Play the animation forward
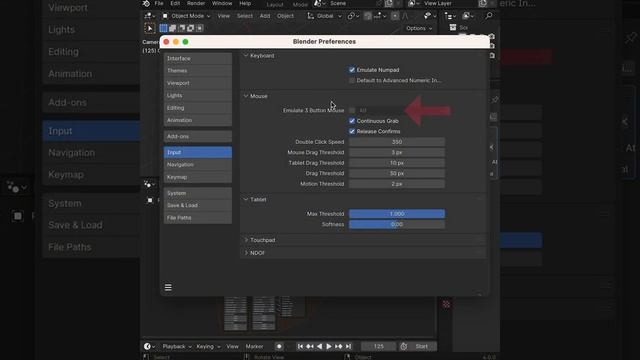Viewport: 640px width, 360px height. point(329,347)
